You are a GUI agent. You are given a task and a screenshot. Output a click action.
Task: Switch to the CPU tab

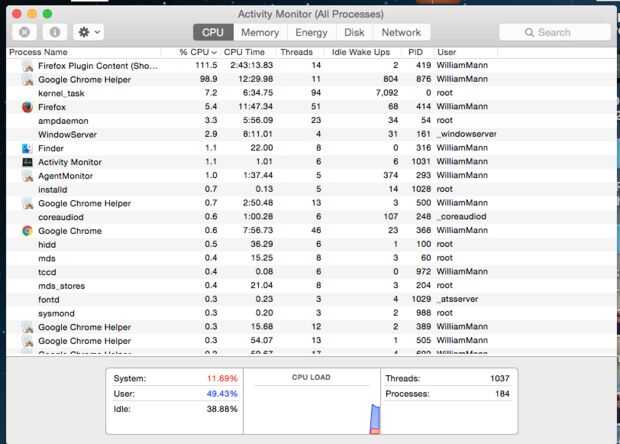(x=213, y=32)
